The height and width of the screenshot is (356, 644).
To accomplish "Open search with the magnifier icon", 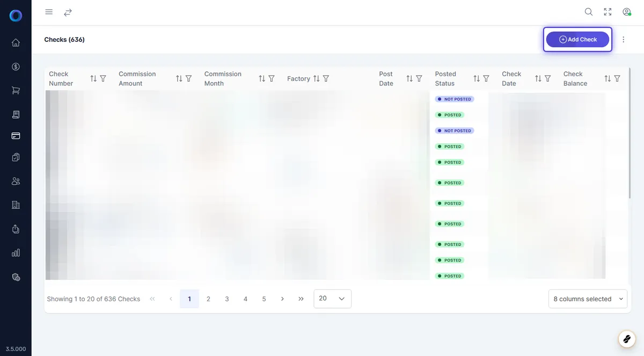I will 589,12.
